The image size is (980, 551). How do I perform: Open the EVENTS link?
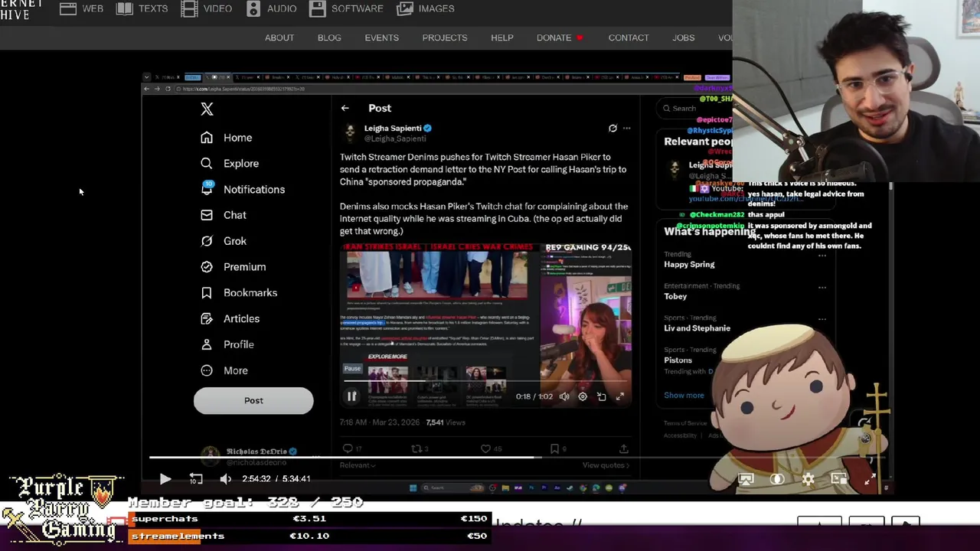pyautogui.click(x=381, y=37)
